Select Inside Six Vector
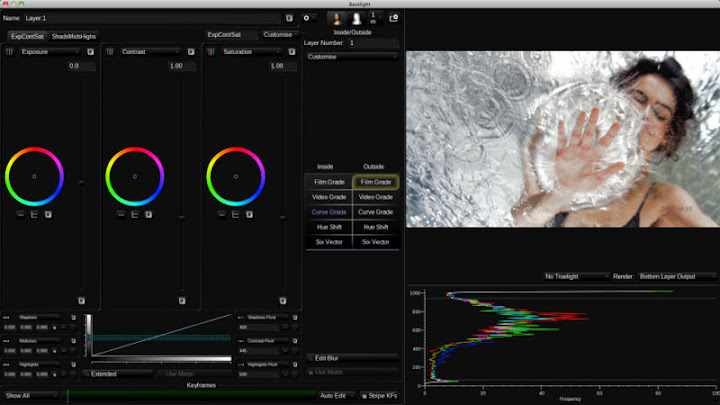 click(329, 242)
